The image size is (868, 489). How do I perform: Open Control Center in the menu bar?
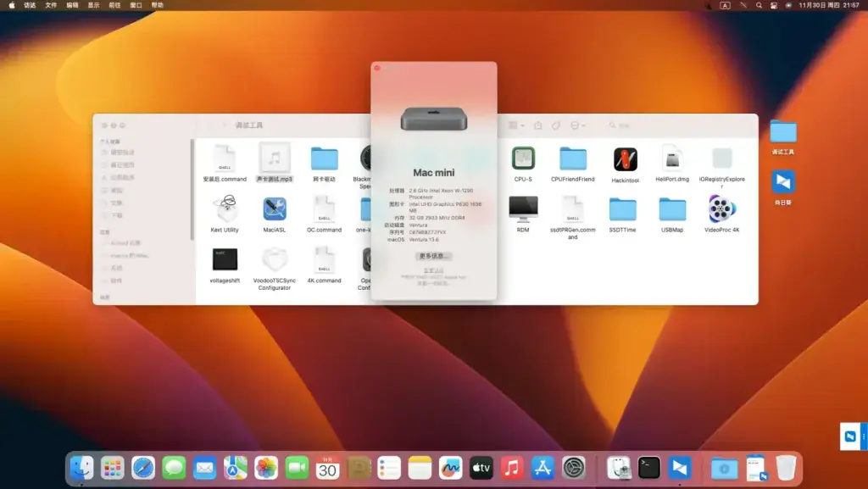click(774, 5)
